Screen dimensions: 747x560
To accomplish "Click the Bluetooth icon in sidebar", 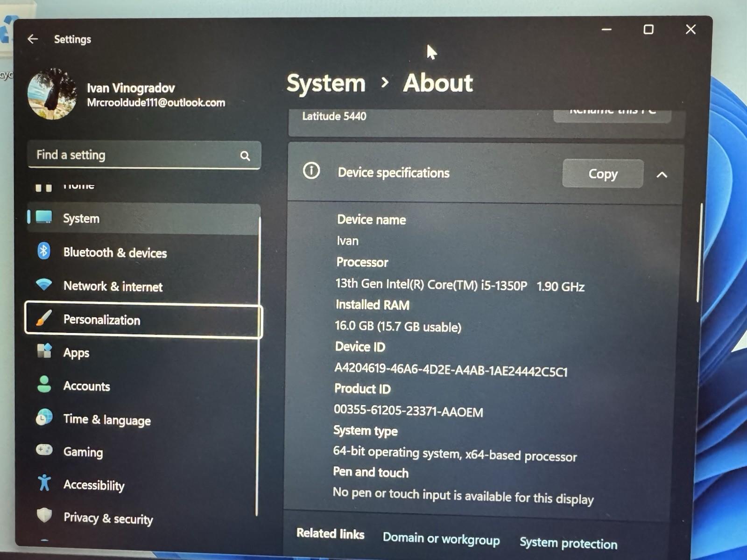I will click(x=44, y=251).
